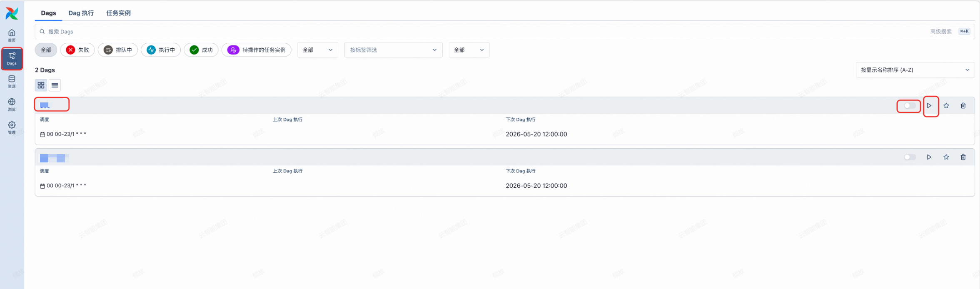This screenshot has width=980, height=289.
Task: Open the 资源 assets sidebar icon
Action: pos(12,82)
